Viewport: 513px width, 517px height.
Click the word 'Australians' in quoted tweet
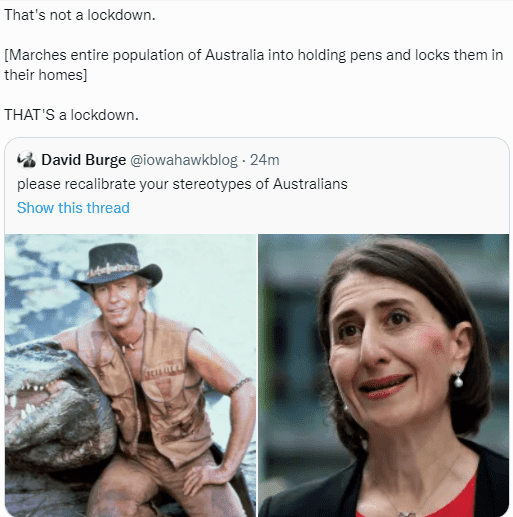(310, 184)
